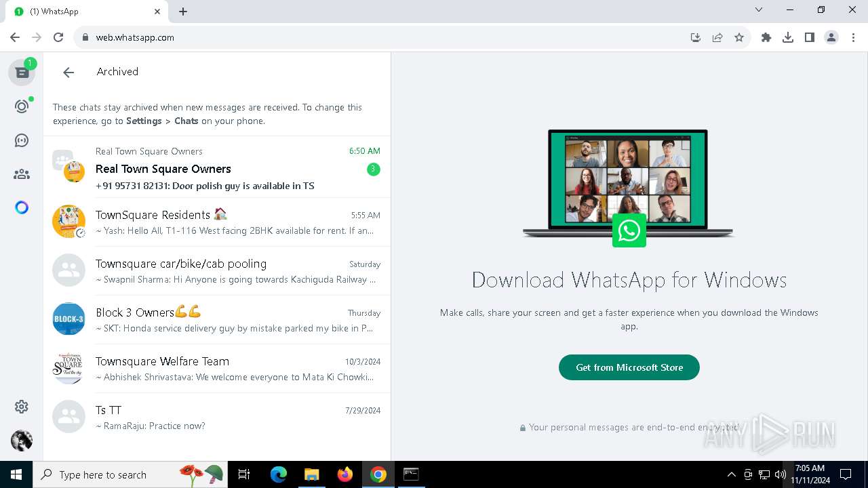Open the tab search dropdown arrow
Image resolution: width=868 pixels, height=488 pixels.
click(x=759, y=10)
